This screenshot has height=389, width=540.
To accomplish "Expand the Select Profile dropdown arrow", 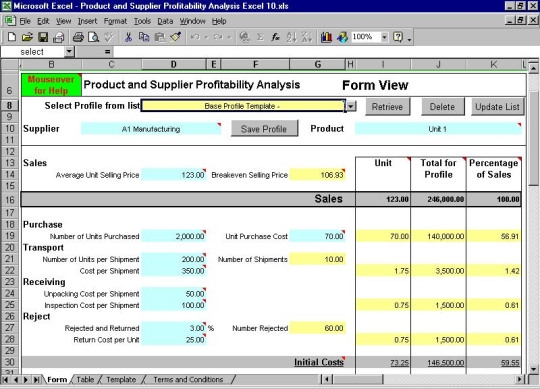I will point(351,106).
